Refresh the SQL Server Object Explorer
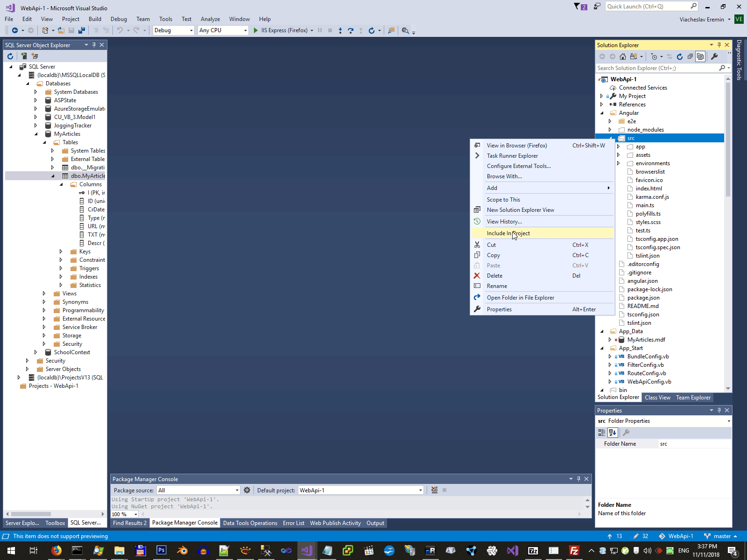Screen dimensions: 747x560 point(10,56)
